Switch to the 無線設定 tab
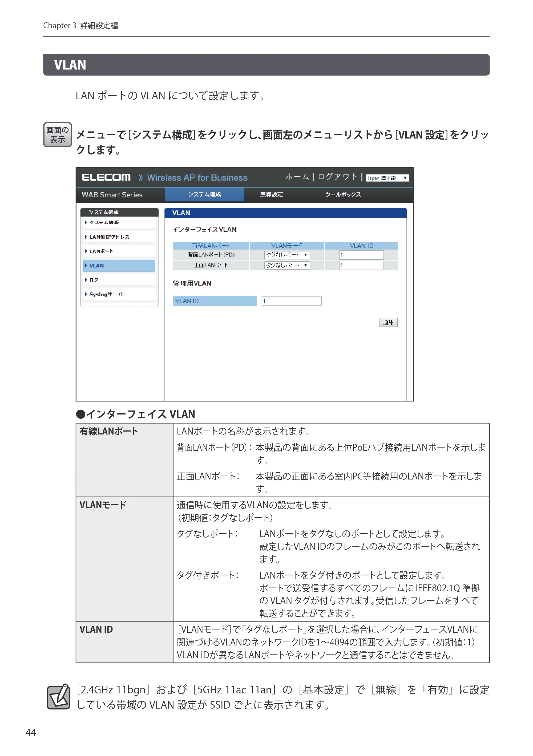The image size is (533, 756). pos(272,194)
